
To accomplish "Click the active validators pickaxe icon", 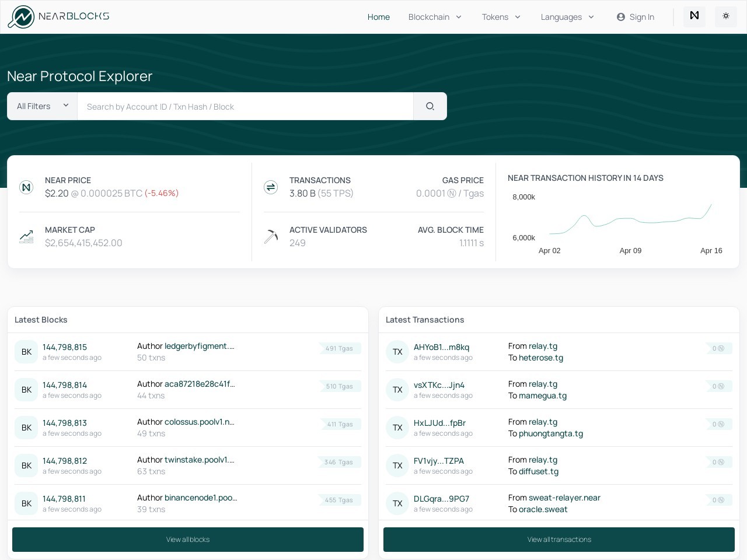I will (271, 236).
